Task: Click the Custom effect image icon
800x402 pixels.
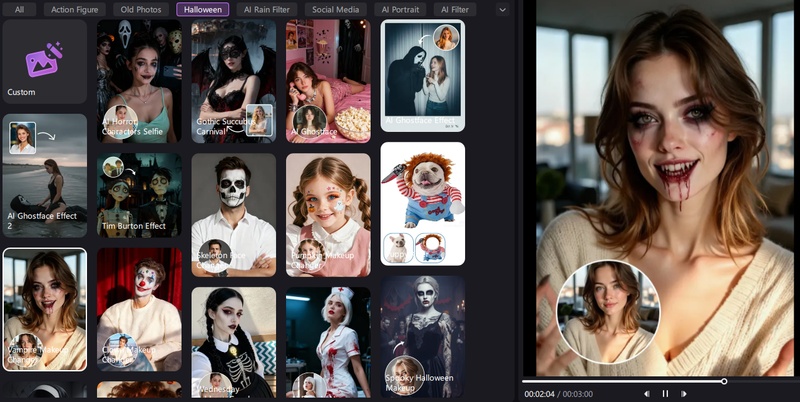Action: pyautogui.click(x=43, y=62)
